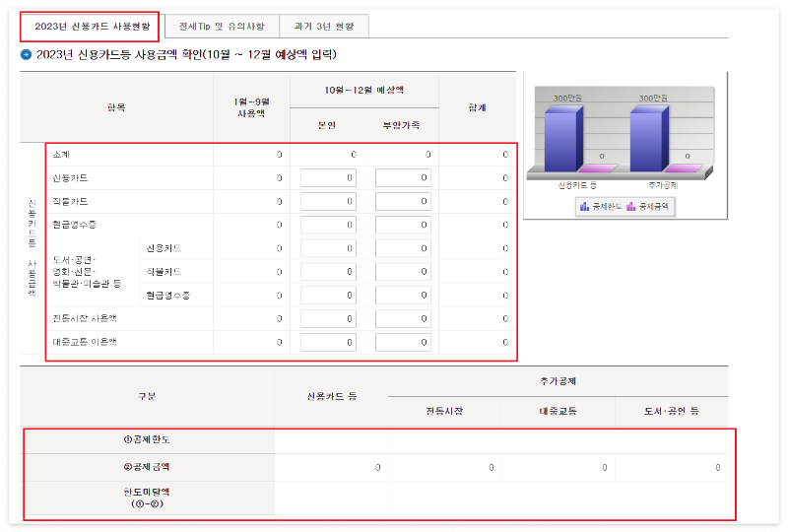Click 공제금액 value under 전통시장 column
Image resolution: width=788 pixels, height=532 pixels.
[491, 468]
